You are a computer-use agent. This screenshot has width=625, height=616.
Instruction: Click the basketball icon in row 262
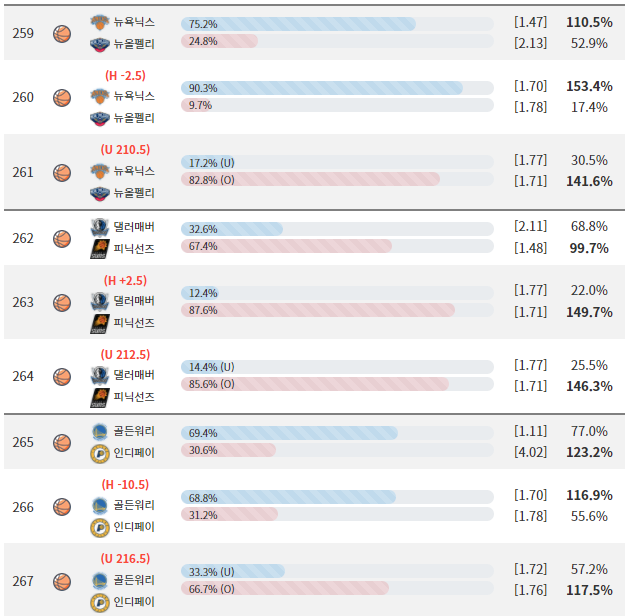tap(62, 238)
